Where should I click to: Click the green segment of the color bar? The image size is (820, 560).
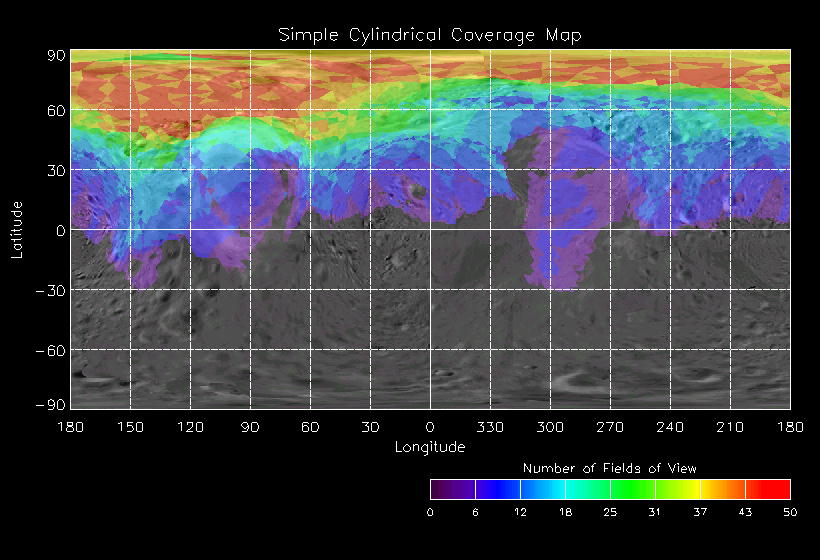pos(633,489)
